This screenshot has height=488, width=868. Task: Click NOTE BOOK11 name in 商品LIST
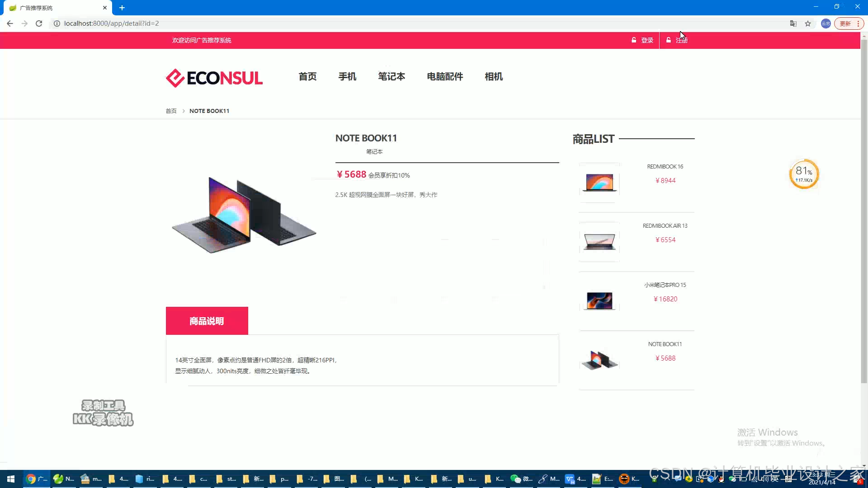coord(665,344)
